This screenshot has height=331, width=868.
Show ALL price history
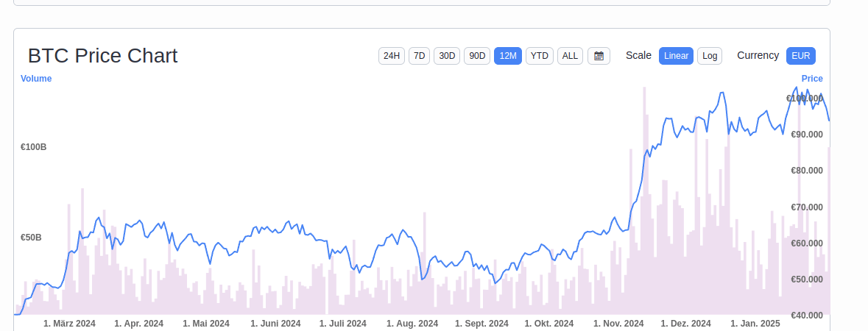tap(570, 56)
